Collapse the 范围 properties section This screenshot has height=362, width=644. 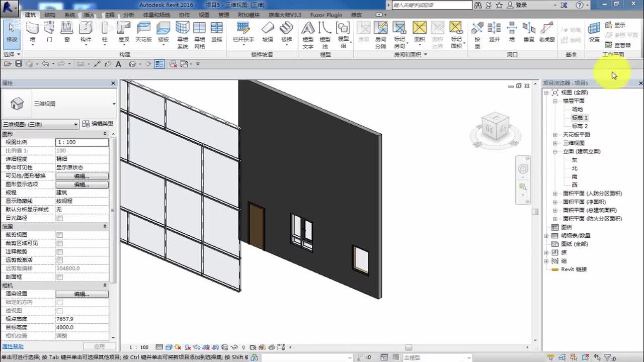tap(105, 227)
